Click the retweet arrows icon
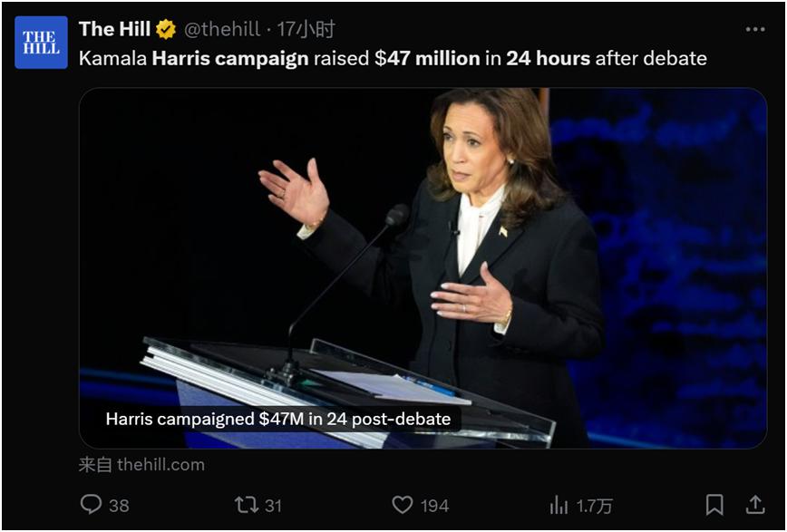787x532 pixels. click(247, 505)
